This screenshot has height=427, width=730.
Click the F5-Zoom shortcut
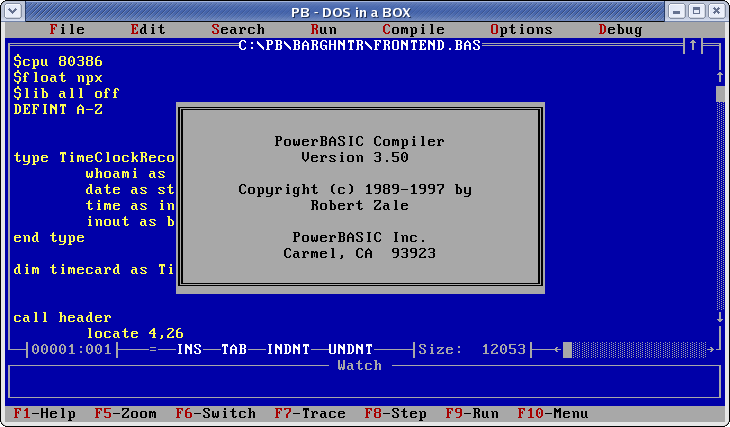(126, 413)
